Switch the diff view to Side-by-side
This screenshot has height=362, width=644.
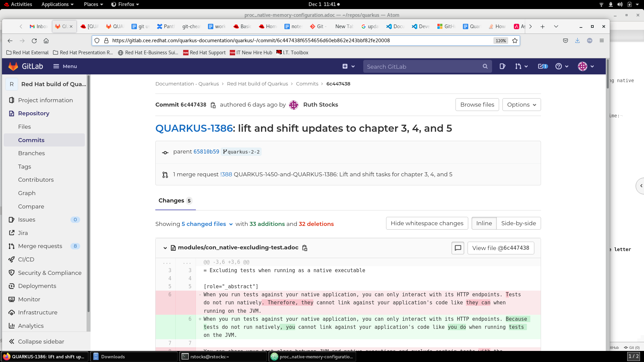pyautogui.click(x=518, y=223)
